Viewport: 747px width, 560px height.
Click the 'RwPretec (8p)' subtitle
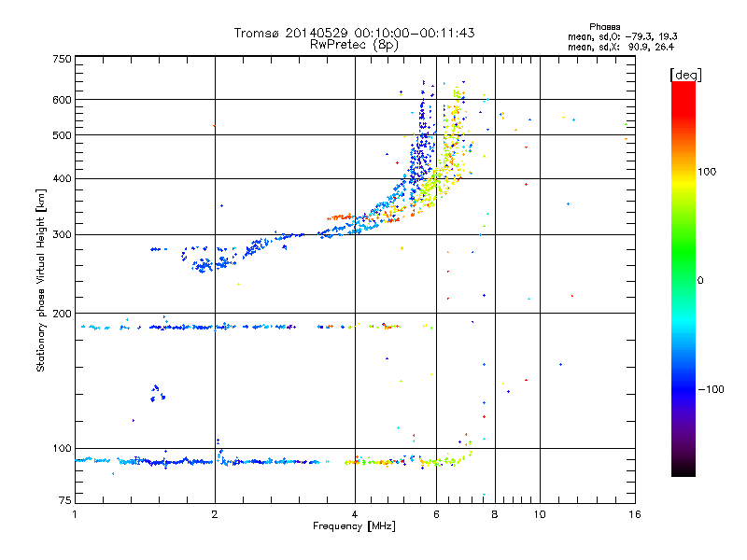(x=354, y=45)
